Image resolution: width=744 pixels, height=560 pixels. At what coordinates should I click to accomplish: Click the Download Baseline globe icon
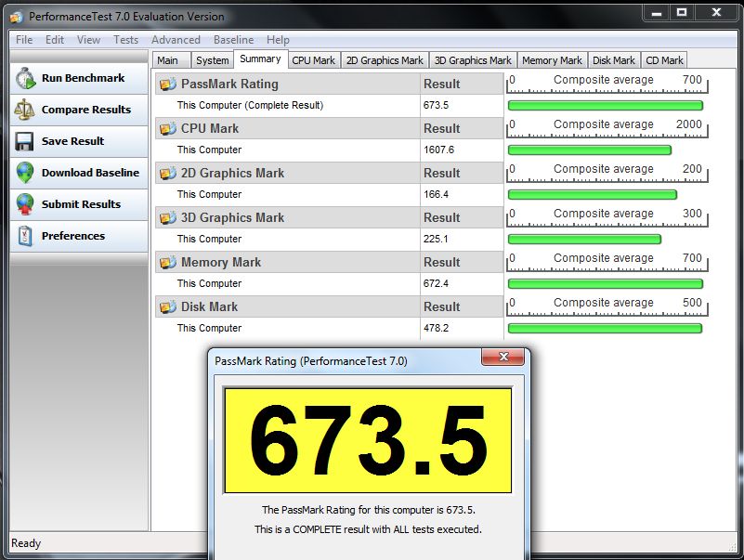pos(25,173)
